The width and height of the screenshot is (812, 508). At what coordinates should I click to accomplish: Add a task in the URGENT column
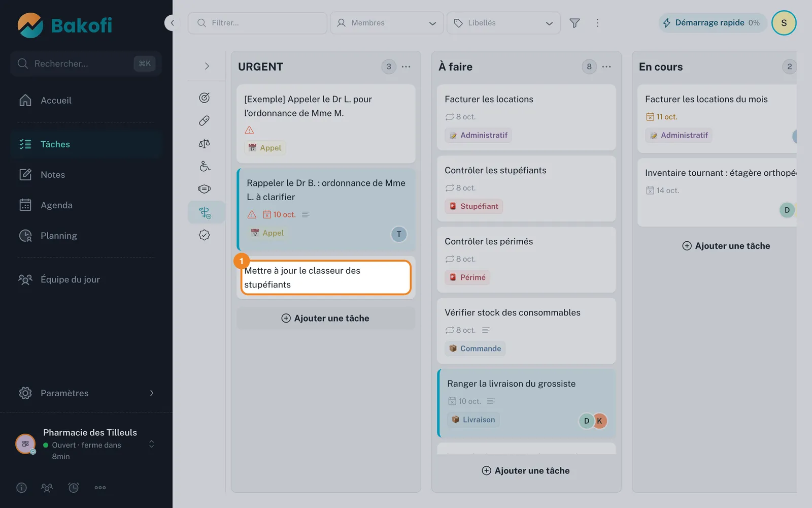point(326,319)
